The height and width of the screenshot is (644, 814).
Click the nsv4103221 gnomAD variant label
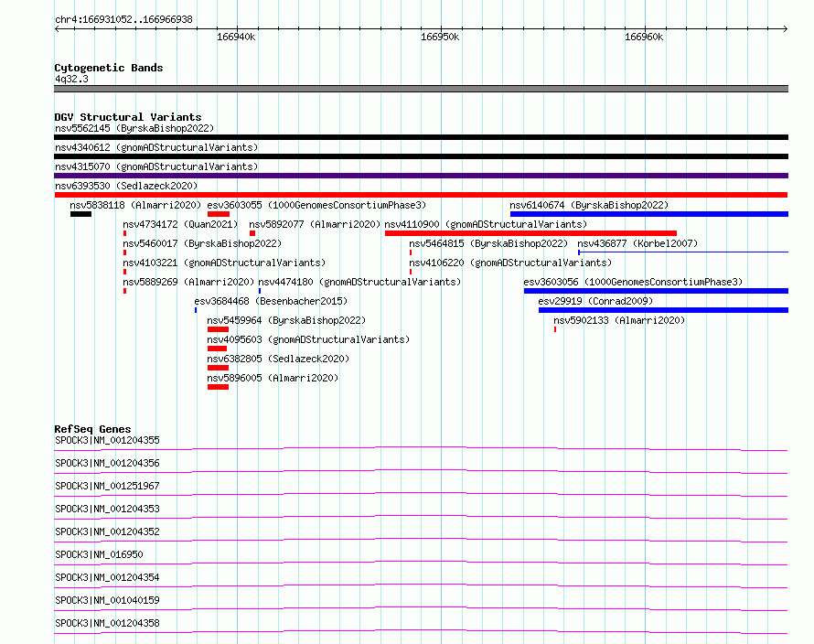224,263
